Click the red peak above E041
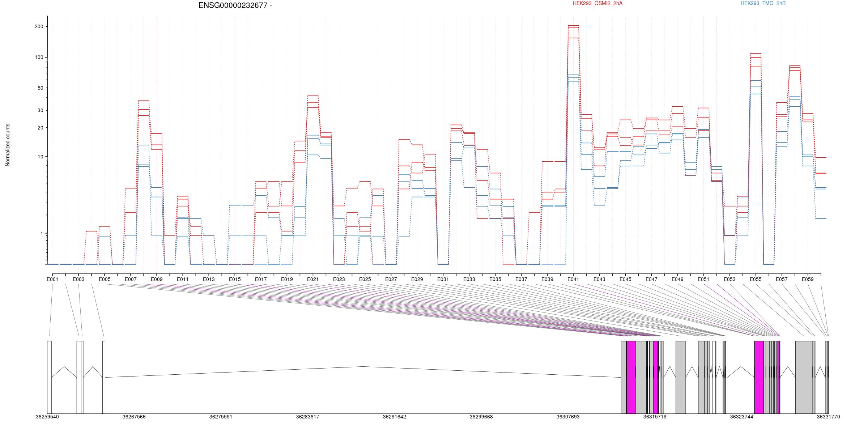The image size is (868, 434). point(573,26)
